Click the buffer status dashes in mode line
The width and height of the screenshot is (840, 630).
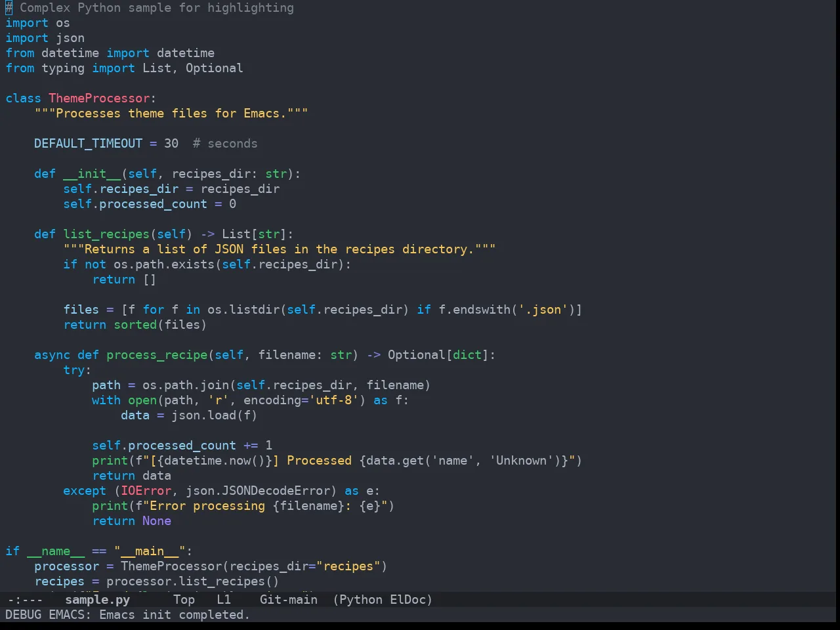tap(24, 599)
